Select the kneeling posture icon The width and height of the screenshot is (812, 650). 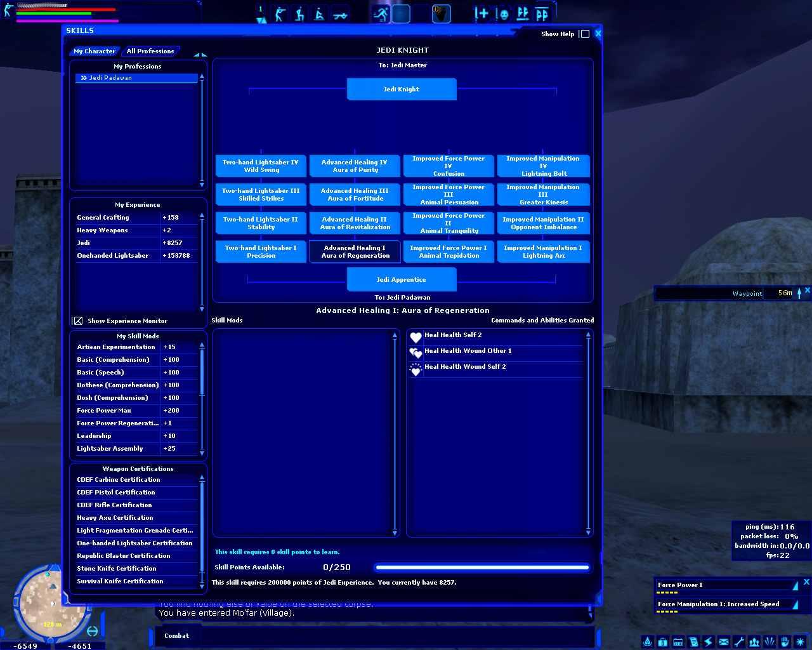tap(299, 13)
